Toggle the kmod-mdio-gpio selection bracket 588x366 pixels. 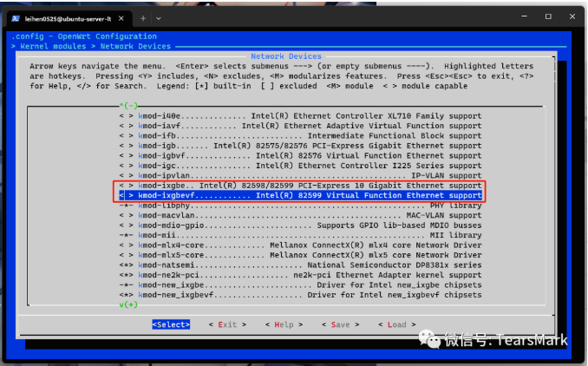(x=127, y=225)
